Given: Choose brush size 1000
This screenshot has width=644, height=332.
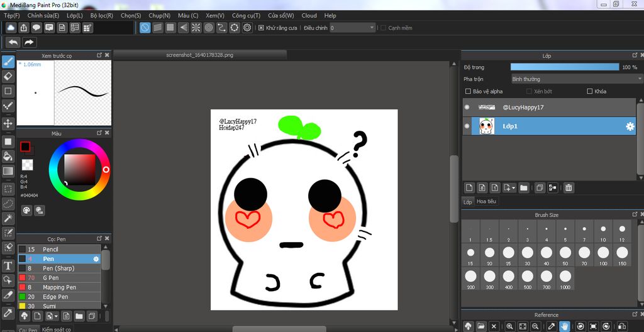Looking at the screenshot, I should pyautogui.click(x=565, y=279).
